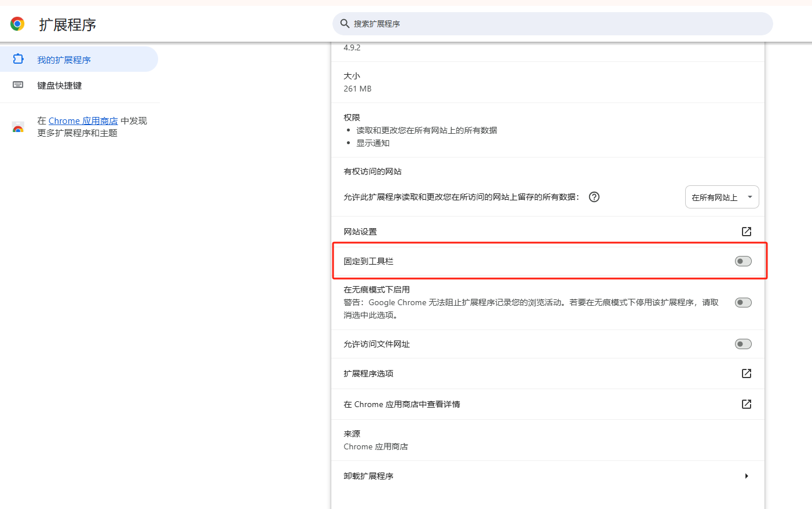Focus the 搜索扩展程序 search field

click(x=553, y=24)
